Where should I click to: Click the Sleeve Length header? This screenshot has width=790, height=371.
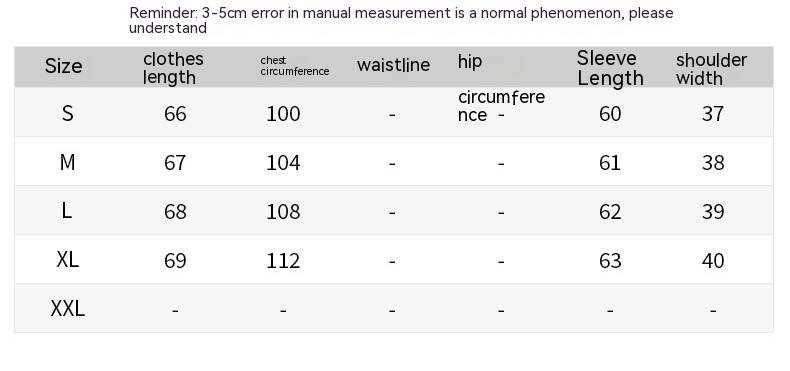(x=610, y=68)
